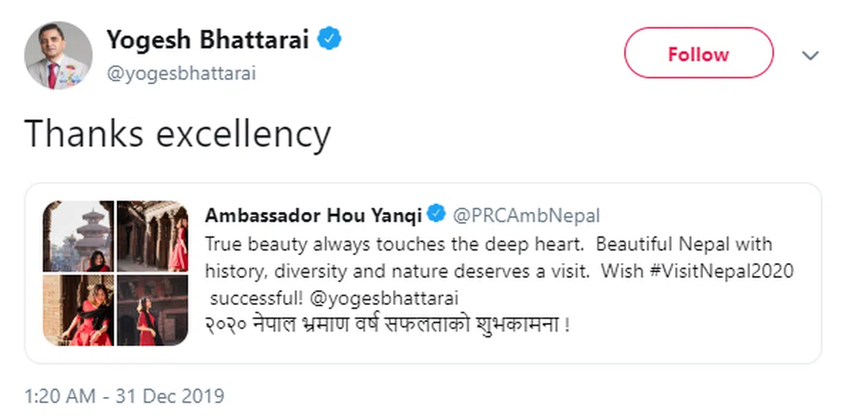
Task: Click the 1:20 AM - 31 Dec 2019 timestamp
Action: [124, 396]
